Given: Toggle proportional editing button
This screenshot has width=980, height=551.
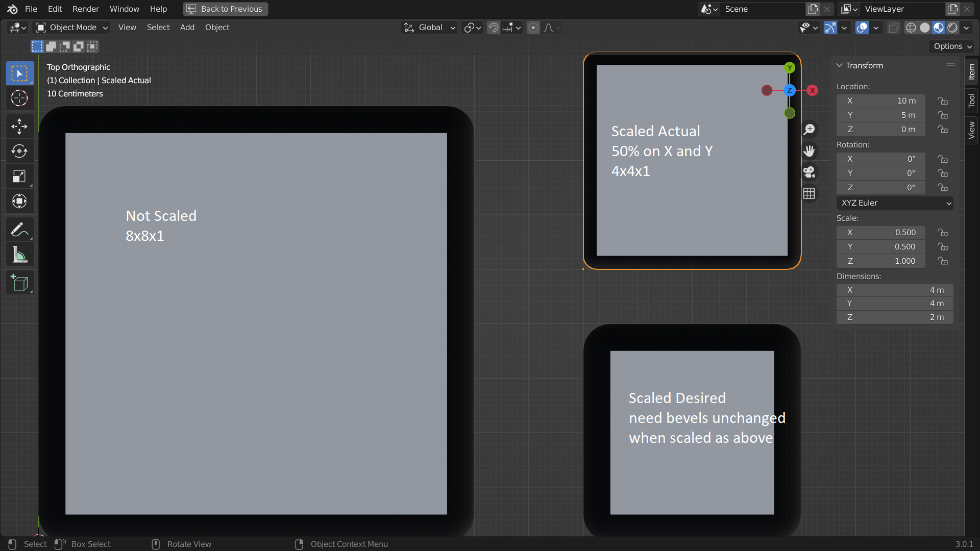Looking at the screenshot, I should click(533, 28).
